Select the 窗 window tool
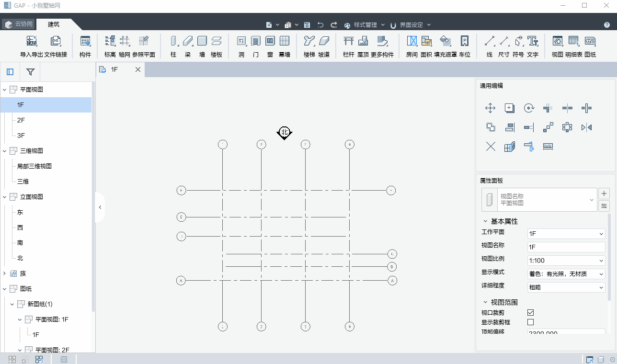The height and width of the screenshot is (364, 617). coord(270,46)
